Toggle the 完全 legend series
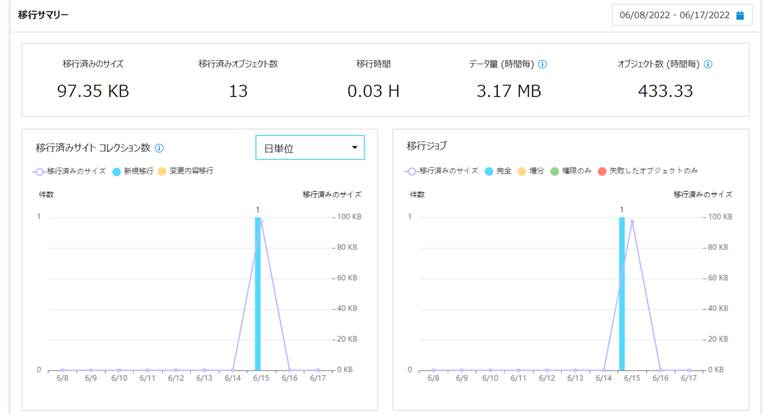This screenshot has height=415, width=765. (x=498, y=171)
